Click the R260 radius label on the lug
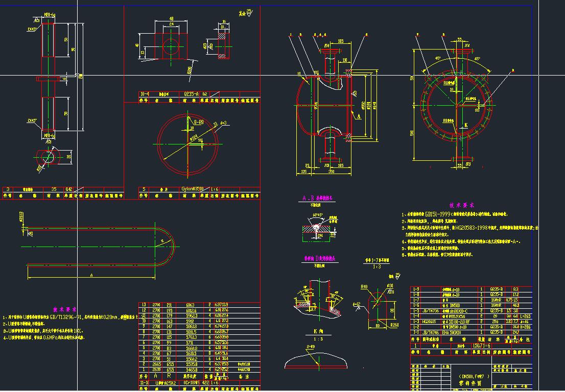 point(394,325)
